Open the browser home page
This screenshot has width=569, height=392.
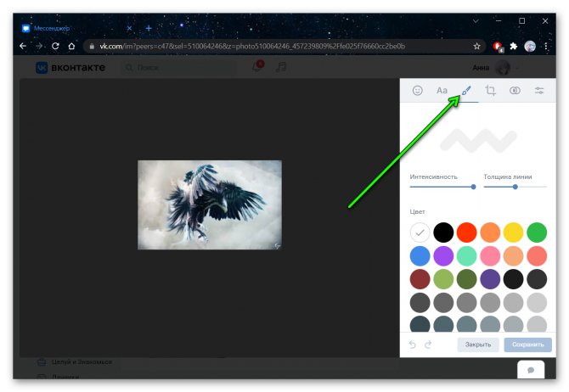71,46
